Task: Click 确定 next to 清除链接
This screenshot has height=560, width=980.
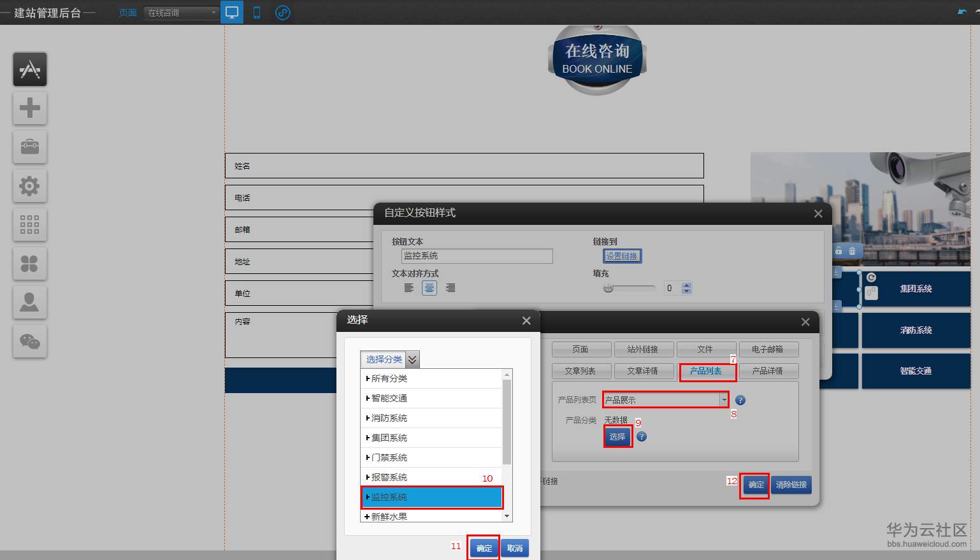Action: click(x=756, y=485)
